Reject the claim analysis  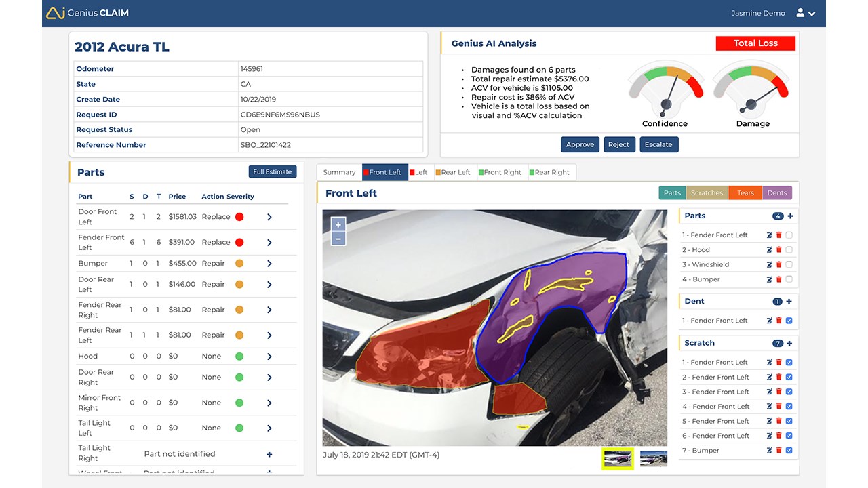[618, 144]
